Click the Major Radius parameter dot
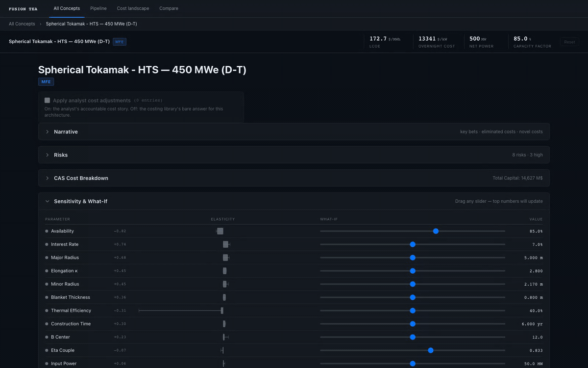The image size is (588, 368). [x=47, y=258]
